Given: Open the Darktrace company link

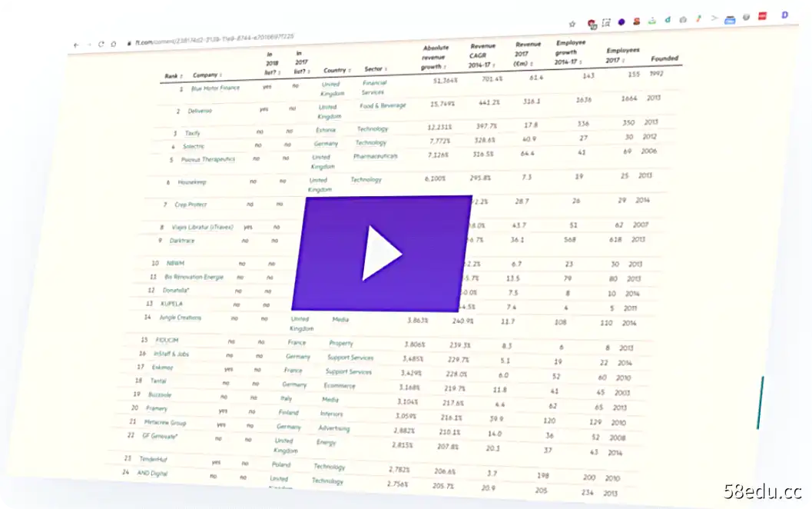Looking at the screenshot, I should click(x=182, y=241).
